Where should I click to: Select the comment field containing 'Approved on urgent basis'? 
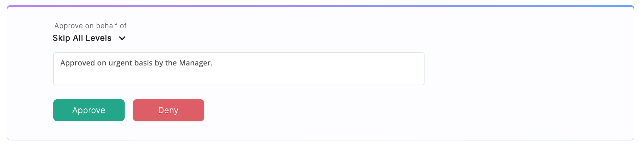pyautogui.click(x=239, y=69)
